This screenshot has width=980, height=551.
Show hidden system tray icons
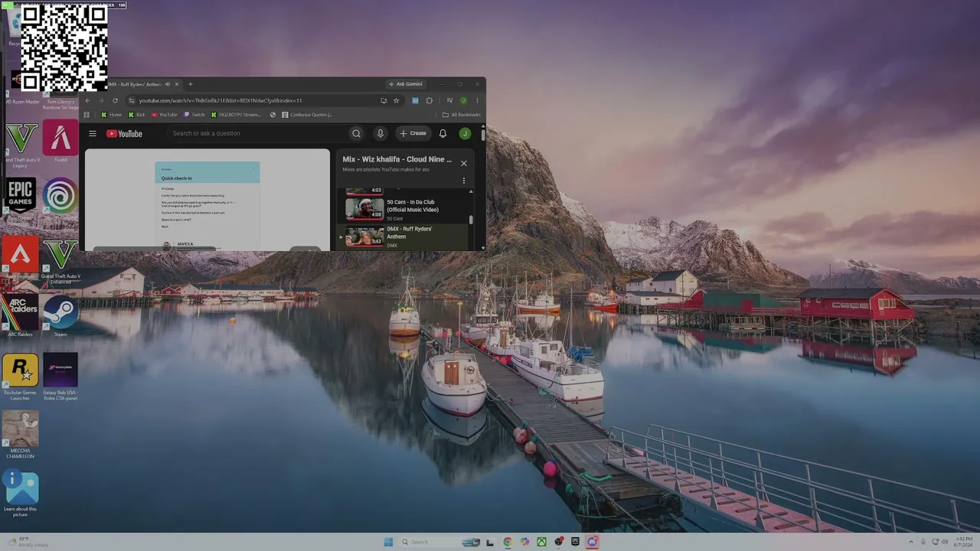911,542
